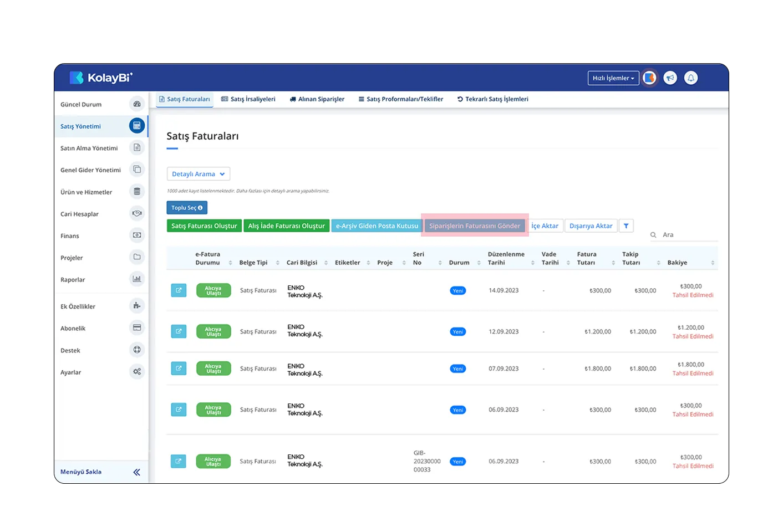This screenshot has height=532, width=783.
Task: Open e-Arşiv Giden Posta Kutusu
Action: [x=377, y=226]
